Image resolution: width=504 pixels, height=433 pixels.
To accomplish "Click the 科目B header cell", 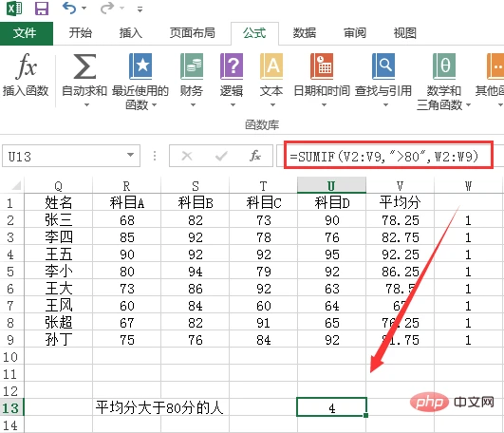I will [x=196, y=202].
